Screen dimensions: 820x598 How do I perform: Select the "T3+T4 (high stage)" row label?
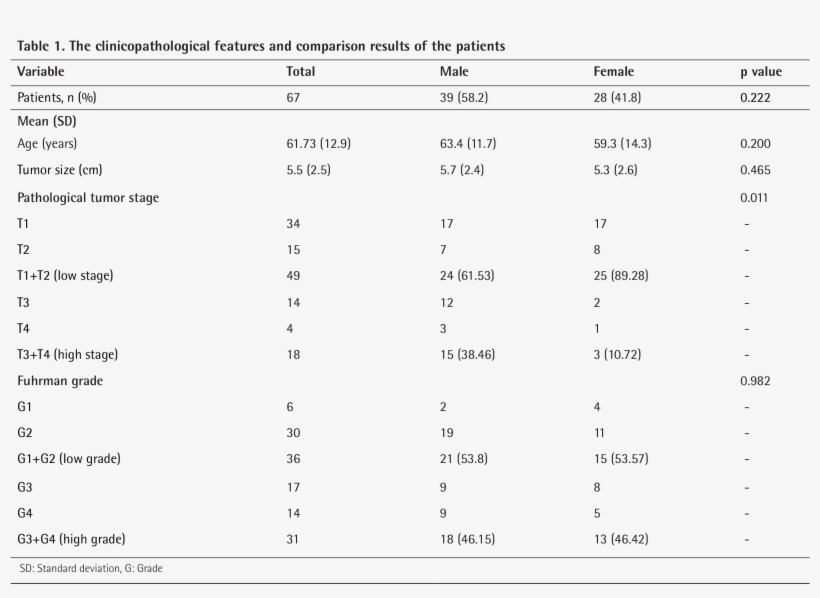(68, 354)
